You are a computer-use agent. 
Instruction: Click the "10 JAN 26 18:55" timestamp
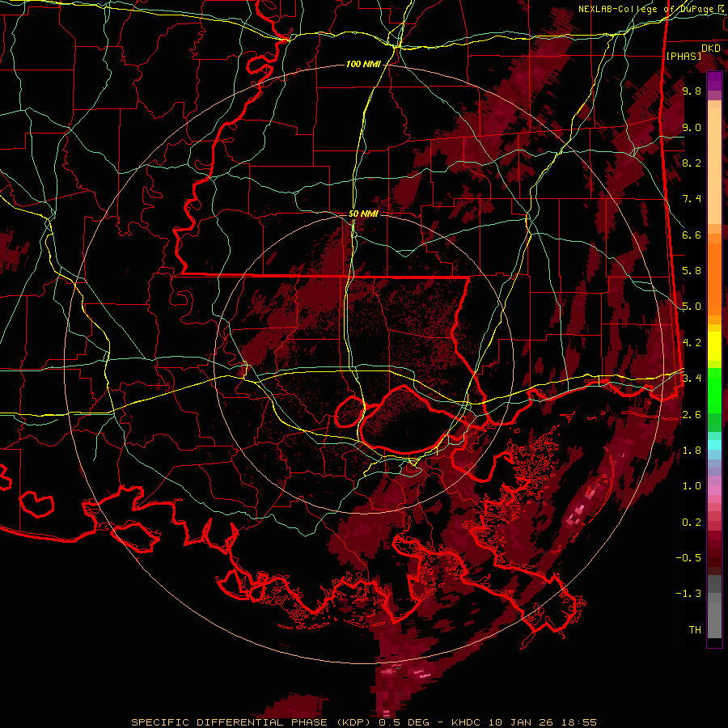tap(542, 722)
